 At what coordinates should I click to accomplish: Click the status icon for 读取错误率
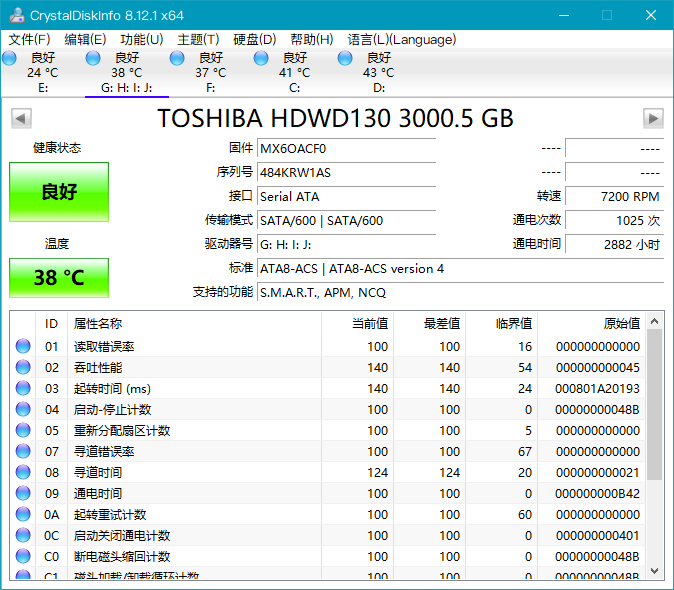tap(23, 346)
